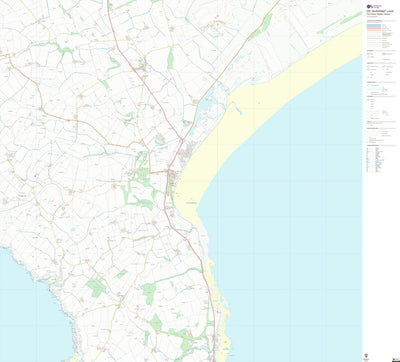Click the OS VectorMap Local title text
The height and width of the screenshot is (362, 400).
(380, 11)
